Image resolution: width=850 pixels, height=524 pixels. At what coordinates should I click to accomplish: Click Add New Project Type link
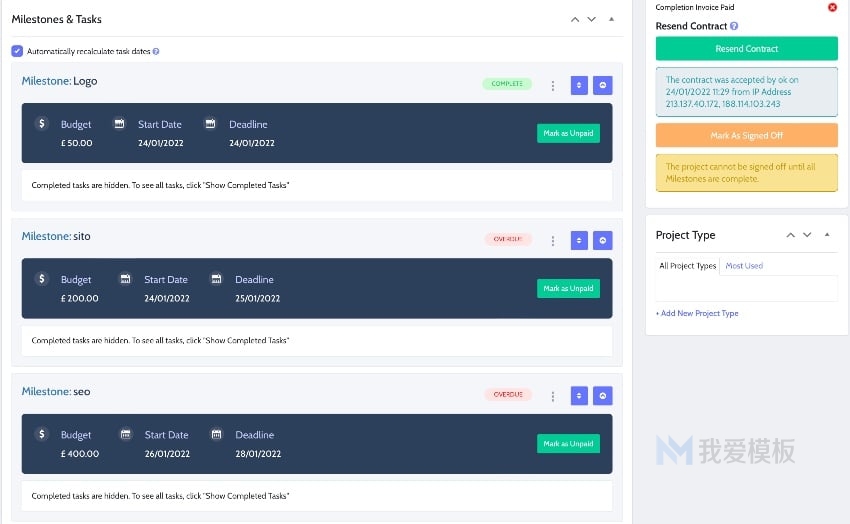point(697,313)
